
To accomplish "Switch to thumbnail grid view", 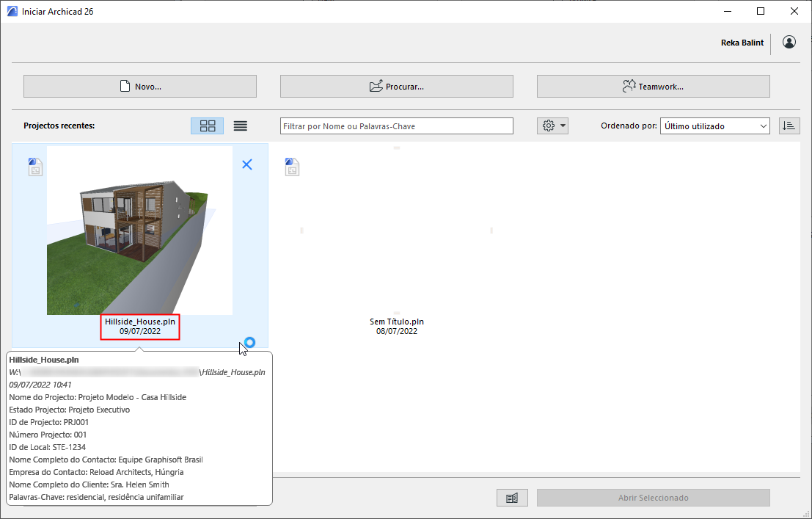I will [x=207, y=126].
